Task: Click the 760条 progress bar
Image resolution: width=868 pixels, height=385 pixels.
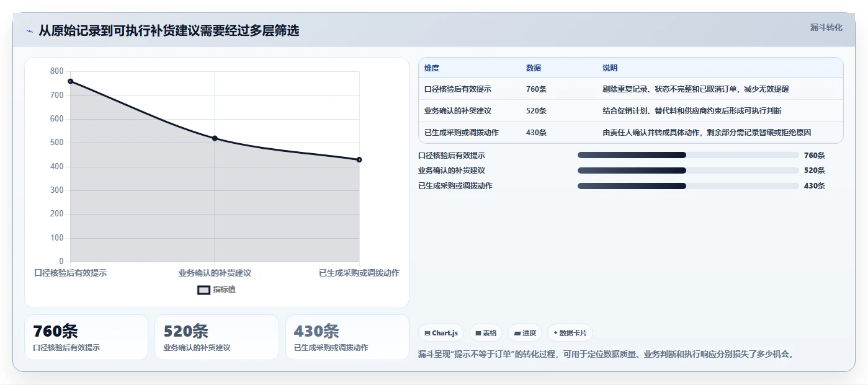Action: [x=688, y=155]
